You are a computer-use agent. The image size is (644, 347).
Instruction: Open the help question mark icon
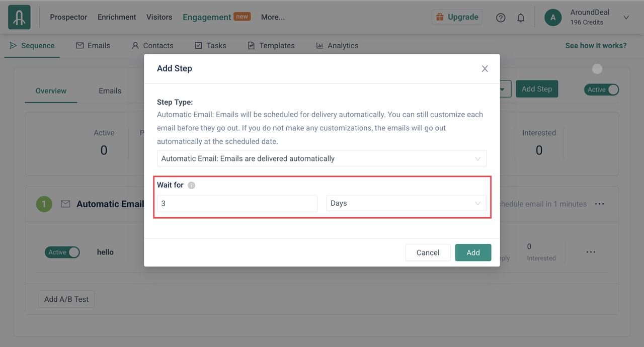[x=501, y=18]
